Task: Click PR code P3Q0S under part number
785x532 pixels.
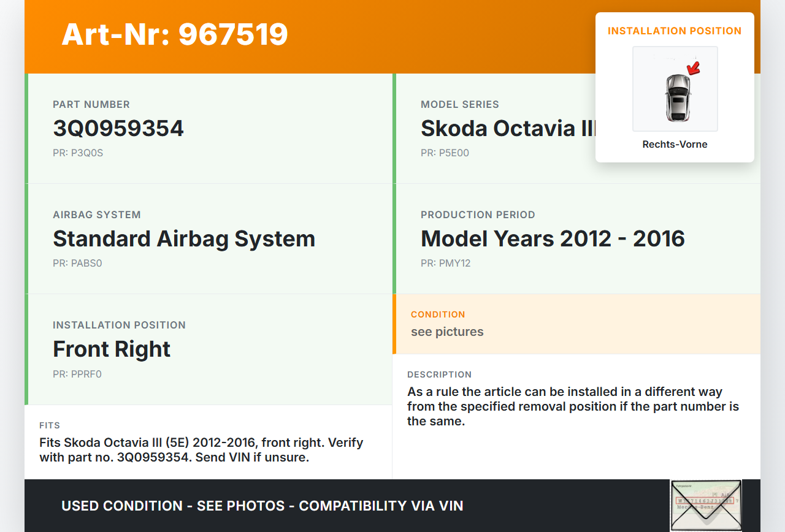Action: 78,153
